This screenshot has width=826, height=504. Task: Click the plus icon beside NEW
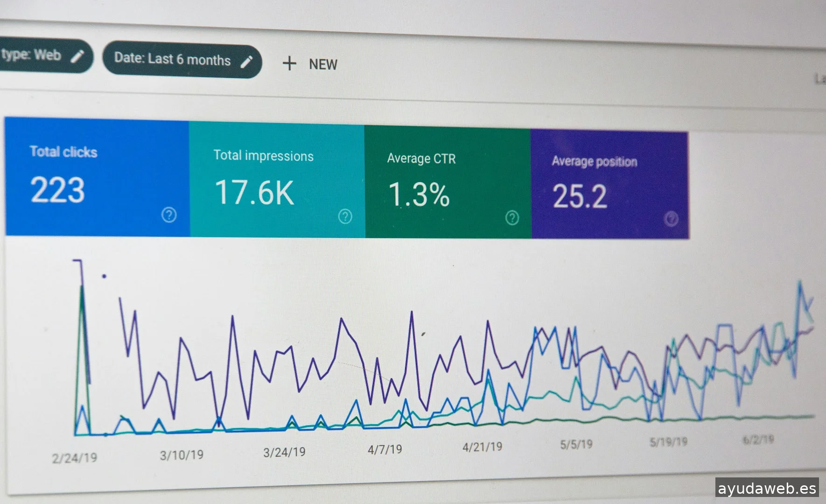(x=289, y=63)
